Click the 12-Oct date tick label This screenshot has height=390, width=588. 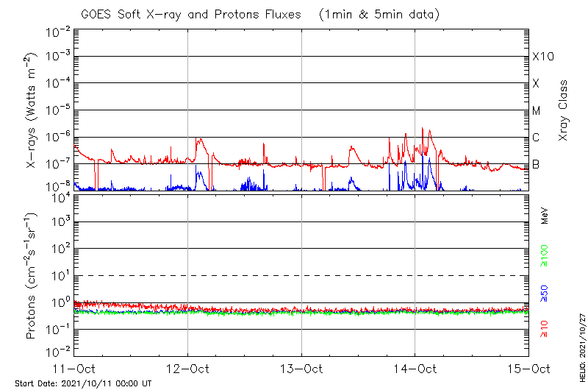coord(187,369)
